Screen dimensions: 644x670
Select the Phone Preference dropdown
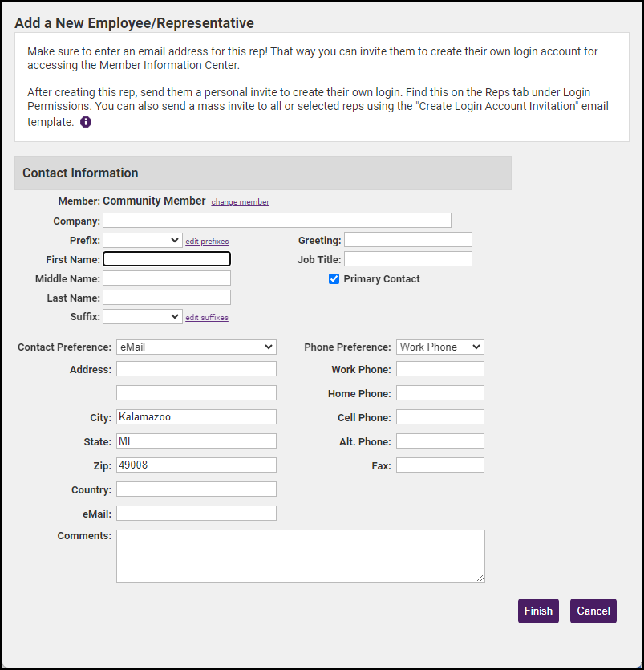439,347
